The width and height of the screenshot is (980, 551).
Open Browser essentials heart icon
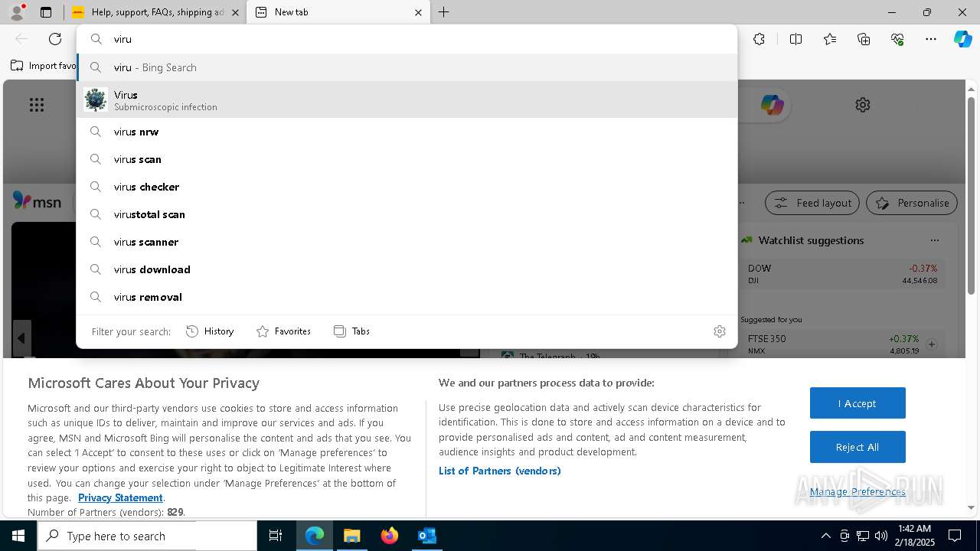(x=897, y=39)
